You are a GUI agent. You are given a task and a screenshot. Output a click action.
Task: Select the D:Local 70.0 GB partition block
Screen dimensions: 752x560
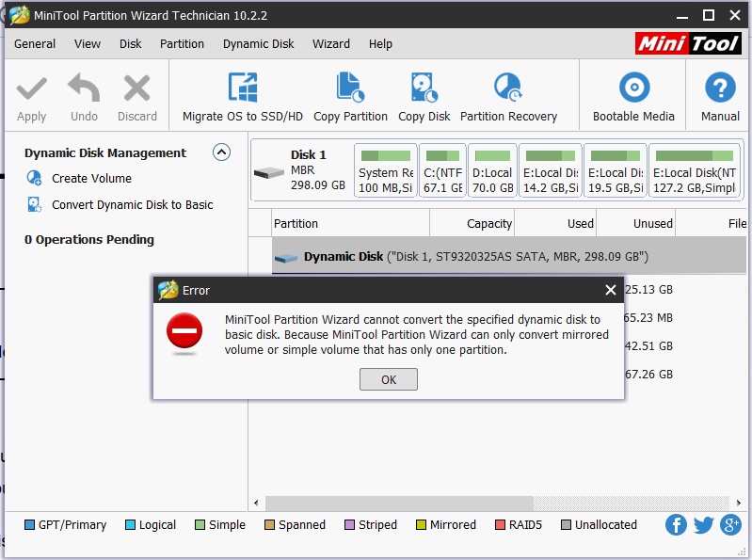(x=492, y=170)
